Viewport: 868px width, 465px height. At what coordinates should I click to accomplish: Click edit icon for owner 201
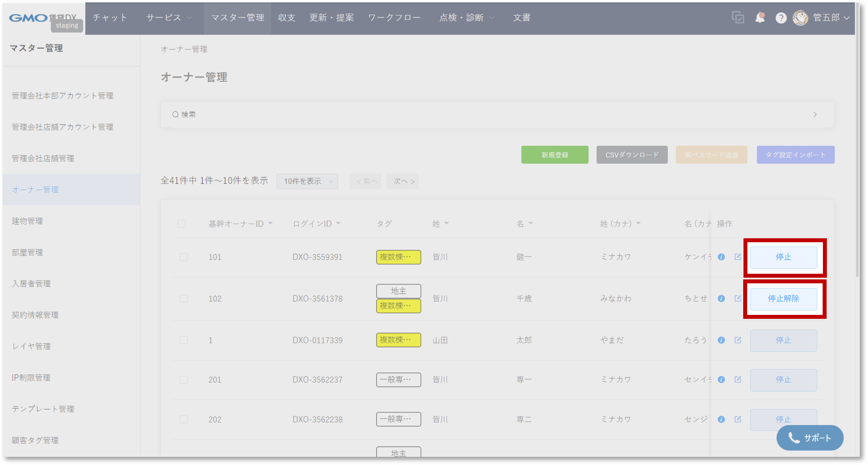click(x=738, y=379)
